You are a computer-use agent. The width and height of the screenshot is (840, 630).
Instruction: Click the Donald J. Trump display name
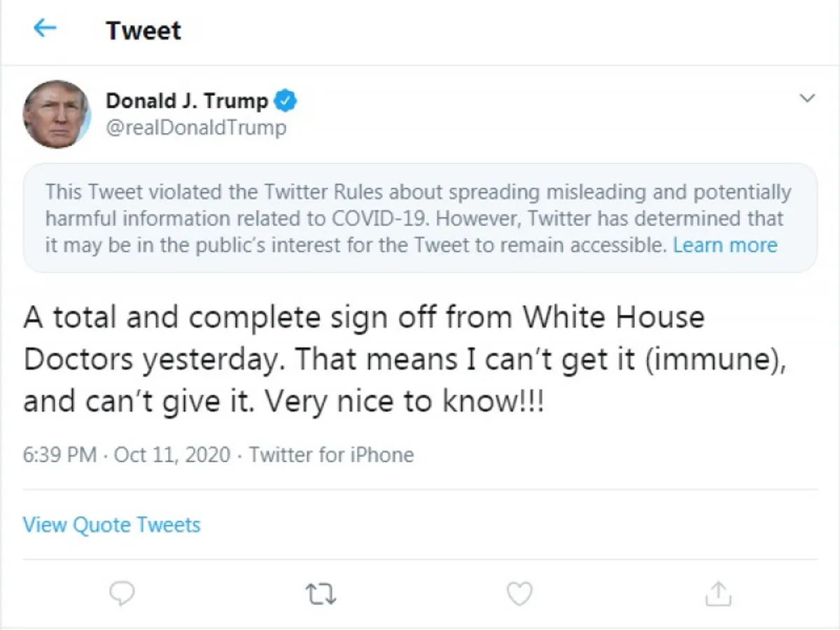pyautogui.click(x=187, y=101)
